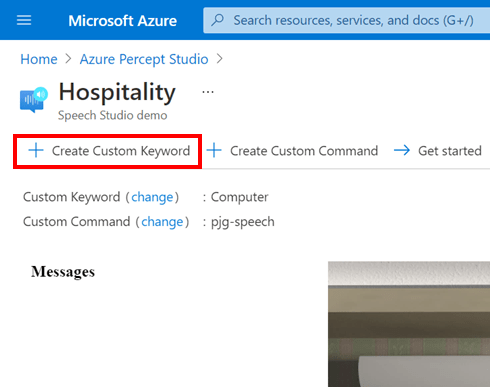Click Create Custom Keyword button
490x387 pixels.
coord(108,151)
